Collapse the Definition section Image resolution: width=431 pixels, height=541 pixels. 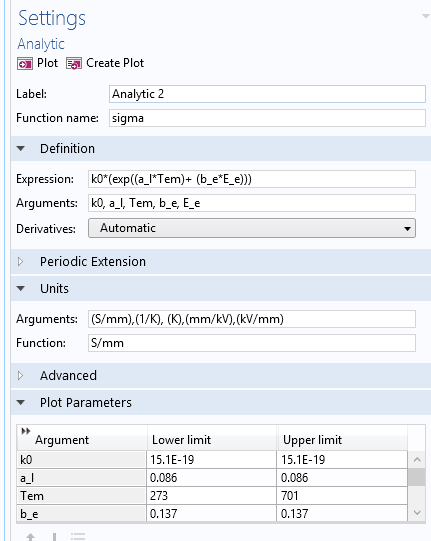click(21, 149)
